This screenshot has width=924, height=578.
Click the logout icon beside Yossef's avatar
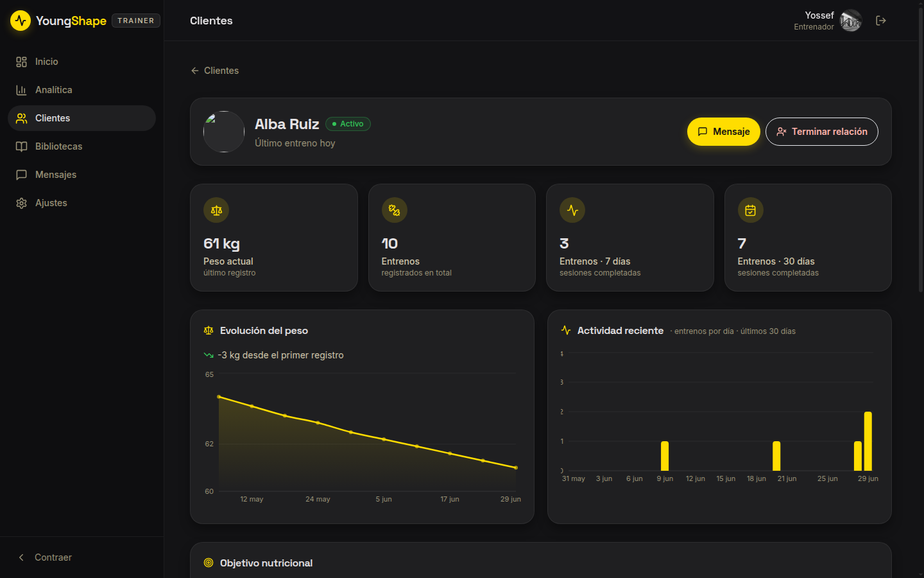(x=881, y=21)
